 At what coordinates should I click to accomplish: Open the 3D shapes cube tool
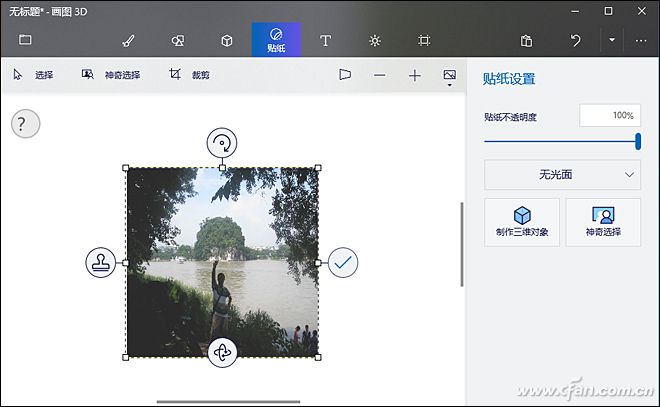tap(227, 40)
